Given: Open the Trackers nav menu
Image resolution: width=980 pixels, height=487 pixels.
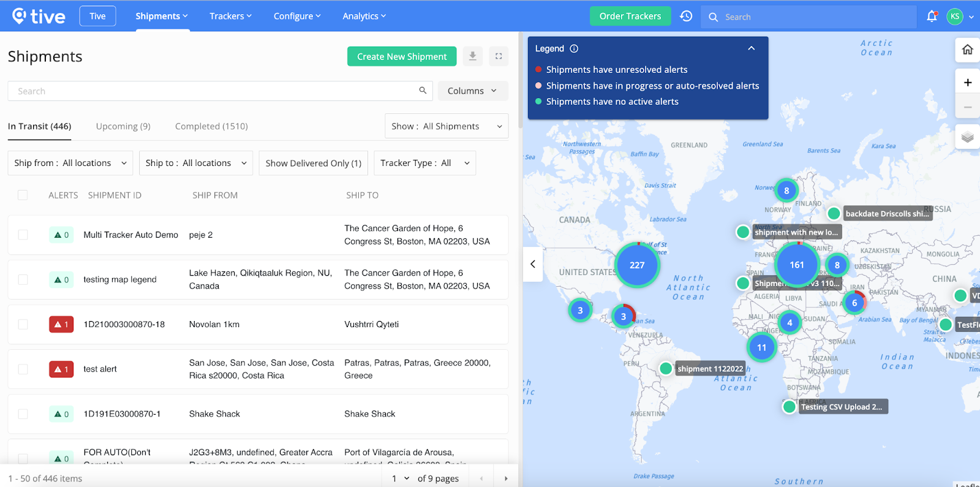Looking at the screenshot, I should [230, 16].
